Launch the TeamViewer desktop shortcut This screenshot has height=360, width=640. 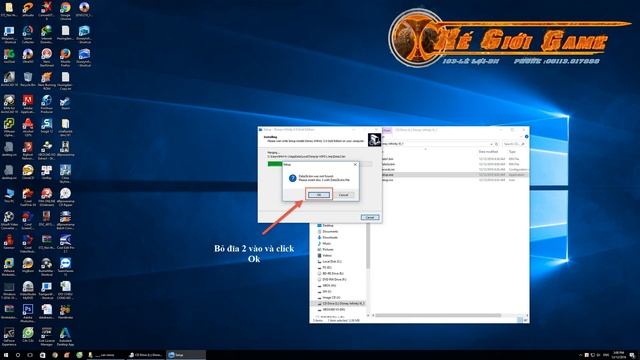pos(65,266)
